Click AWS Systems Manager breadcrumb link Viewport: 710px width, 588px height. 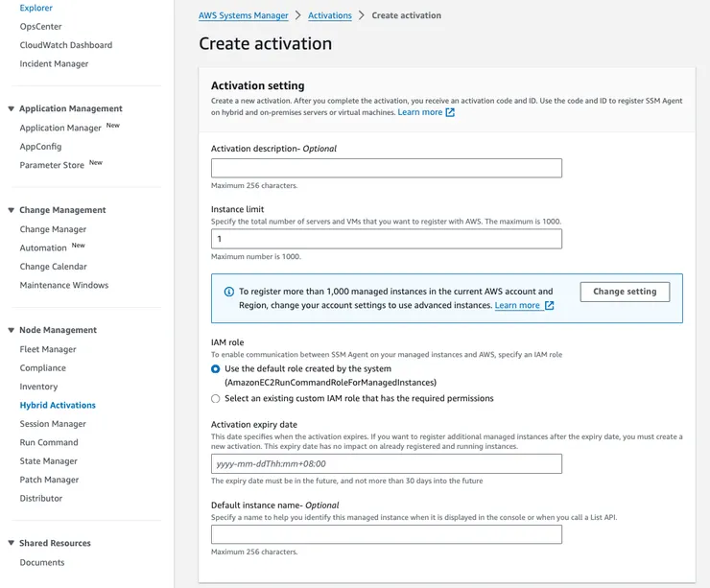tap(244, 15)
